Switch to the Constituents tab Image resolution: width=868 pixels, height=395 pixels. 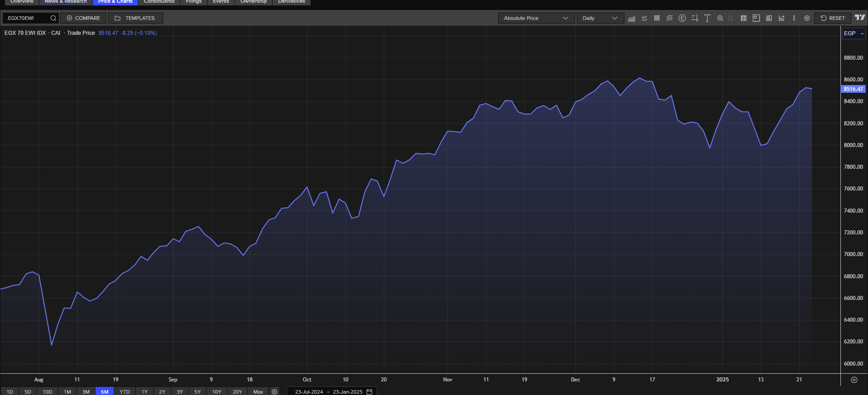tap(159, 2)
